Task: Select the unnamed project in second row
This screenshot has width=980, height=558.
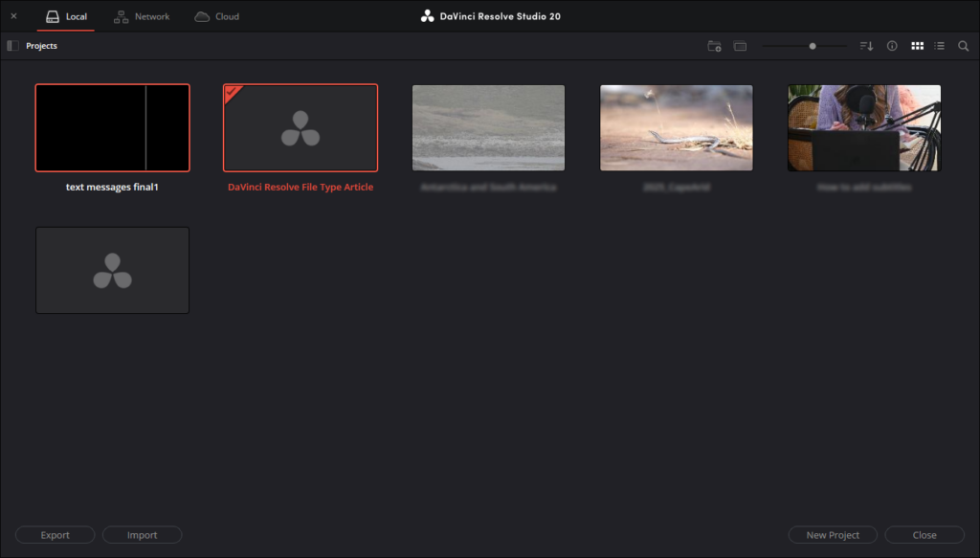Action: (x=113, y=270)
